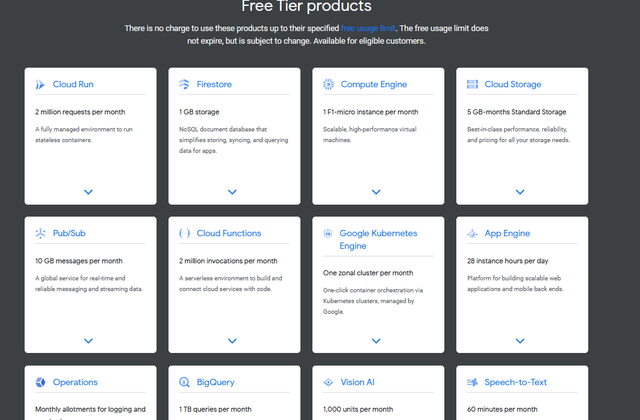Click the 'Free Tier products' heading
640x420 pixels.
tap(307, 6)
